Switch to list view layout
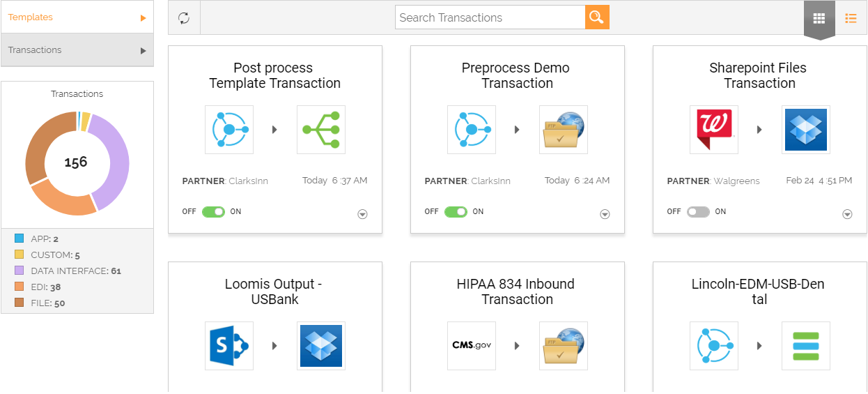Image resolution: width=868 pixels, height=394 pixels. [x=851, y=19]
